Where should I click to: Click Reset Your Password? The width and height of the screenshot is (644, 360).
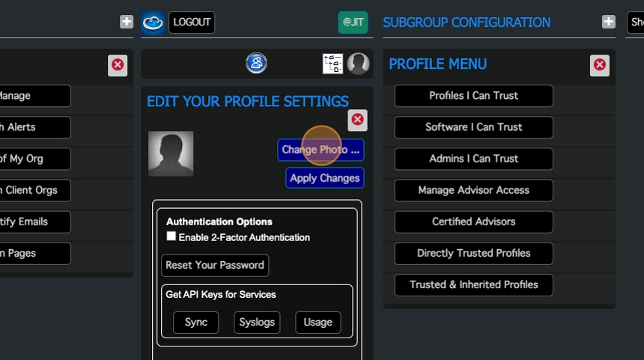pyautogui.click(x=215, y=265)
